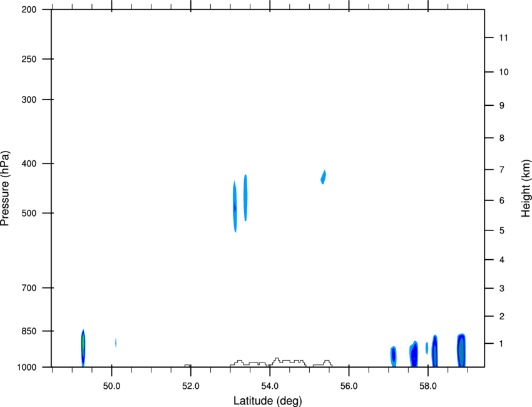
Task: Click the small diamond contour near 7 km height
Action: coord(324,177)
